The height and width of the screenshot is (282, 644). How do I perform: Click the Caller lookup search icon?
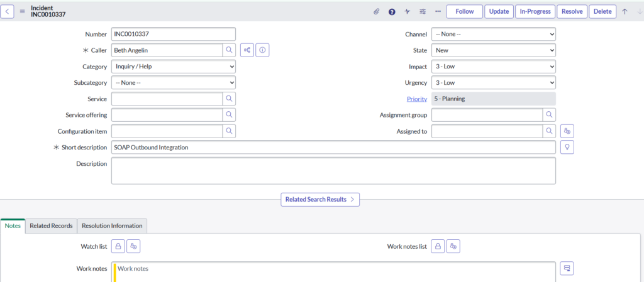230,50
